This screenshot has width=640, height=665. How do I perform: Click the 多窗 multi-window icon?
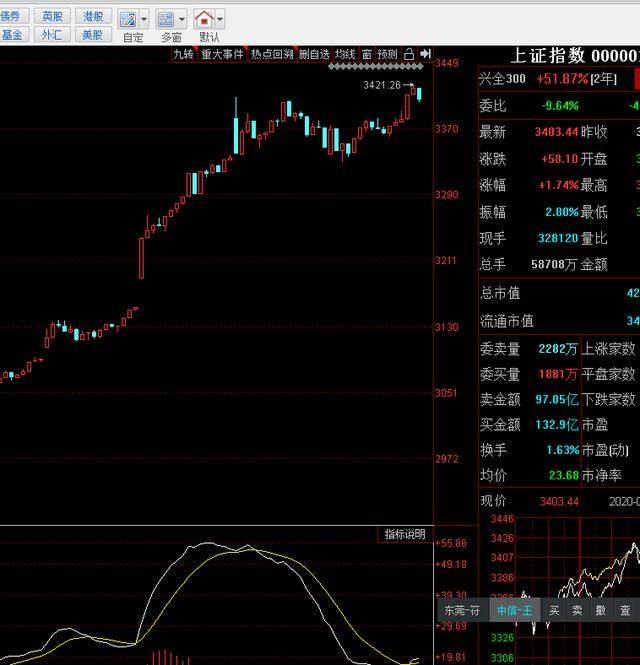(166, 19)
